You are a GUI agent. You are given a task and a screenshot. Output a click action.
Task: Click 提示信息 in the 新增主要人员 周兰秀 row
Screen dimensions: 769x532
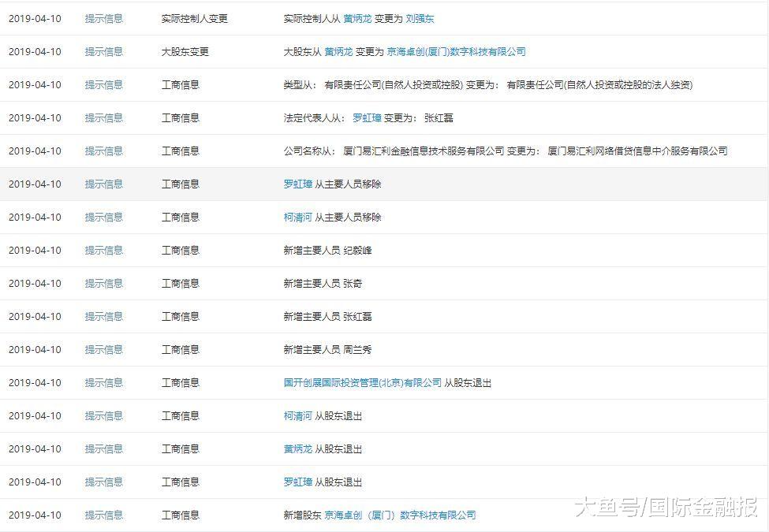click(104, 349)
